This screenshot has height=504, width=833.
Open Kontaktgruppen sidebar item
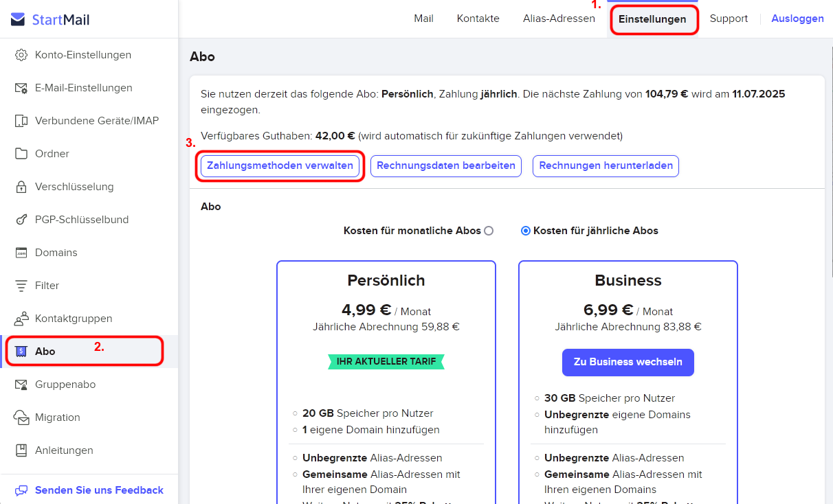coord(89,319)
